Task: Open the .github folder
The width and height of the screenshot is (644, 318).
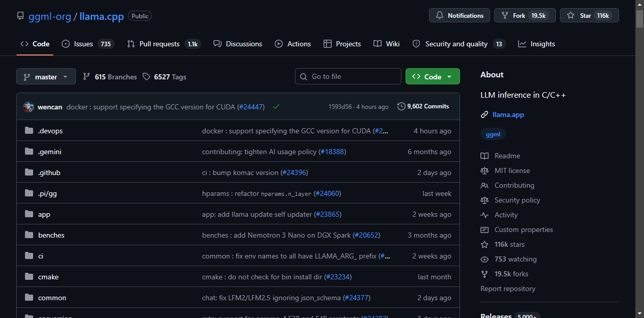Action: coord(49,172)
